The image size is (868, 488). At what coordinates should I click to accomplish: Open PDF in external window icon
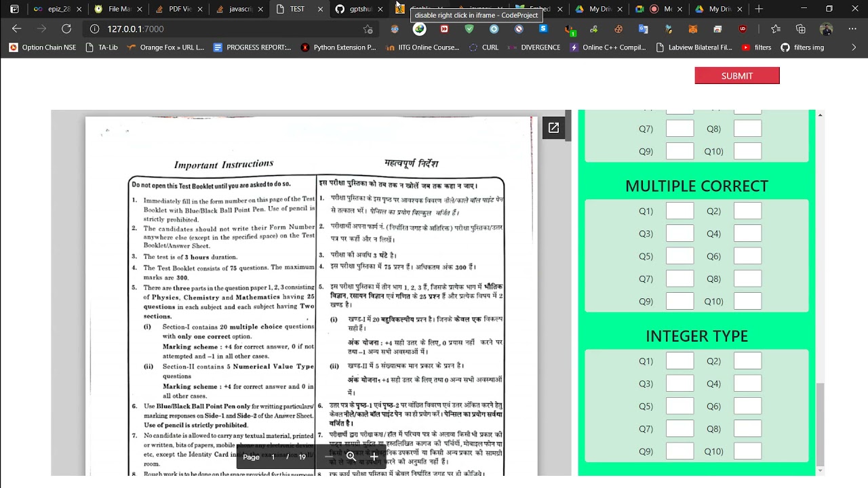553,128
